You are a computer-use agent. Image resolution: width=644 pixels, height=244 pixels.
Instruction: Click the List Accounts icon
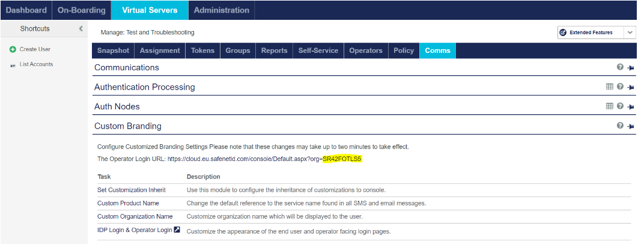click(x=13, y=64)
